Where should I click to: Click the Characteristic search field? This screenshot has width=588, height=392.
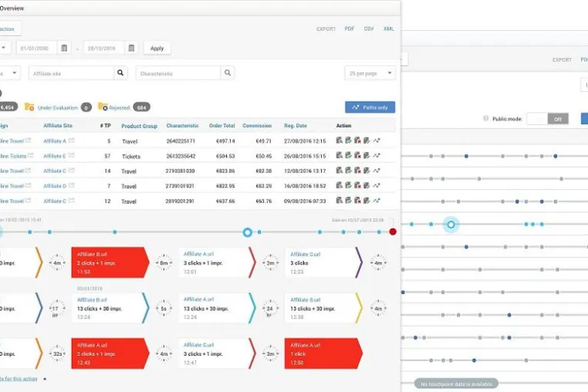pos(178,73)
